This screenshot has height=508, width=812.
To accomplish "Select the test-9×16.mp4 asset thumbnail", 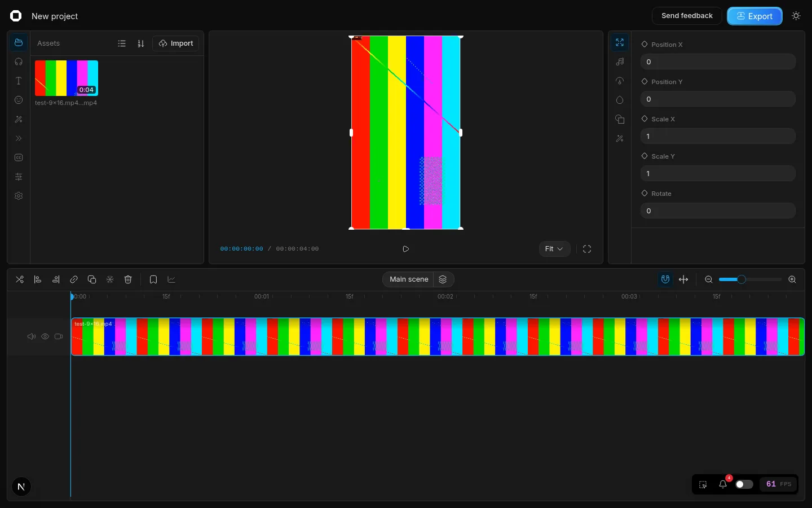I will click(x=67, y=78).
